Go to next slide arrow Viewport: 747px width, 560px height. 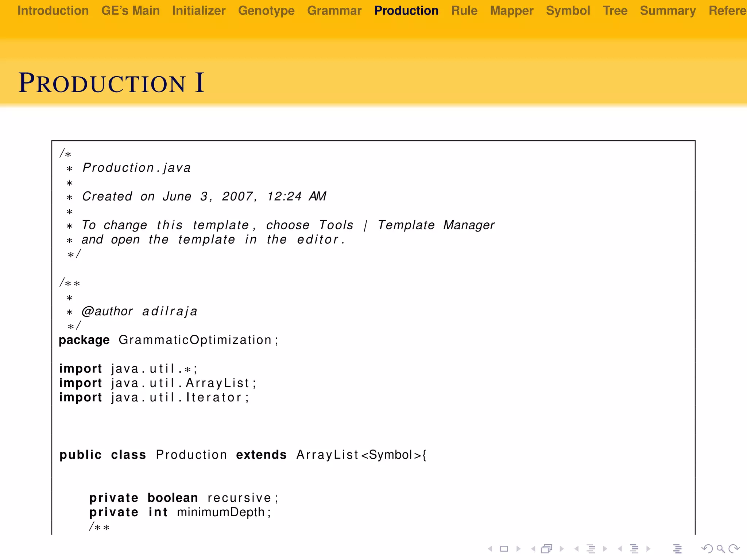pyautogui.click(x=518, y=549)
